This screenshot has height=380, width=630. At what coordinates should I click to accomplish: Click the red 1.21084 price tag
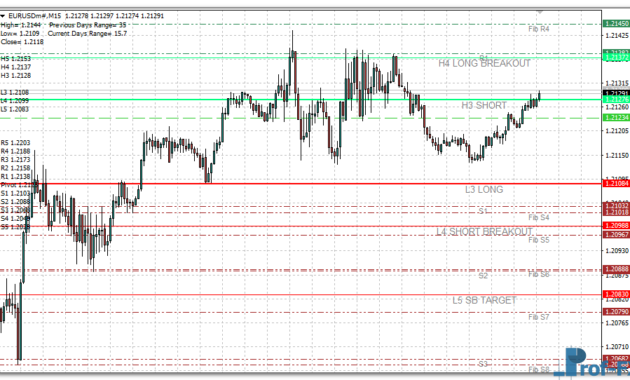coord(616,184)
